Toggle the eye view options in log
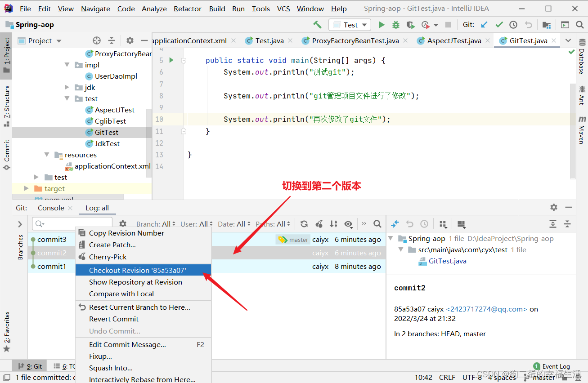The image size is (588, 383). 348,224
